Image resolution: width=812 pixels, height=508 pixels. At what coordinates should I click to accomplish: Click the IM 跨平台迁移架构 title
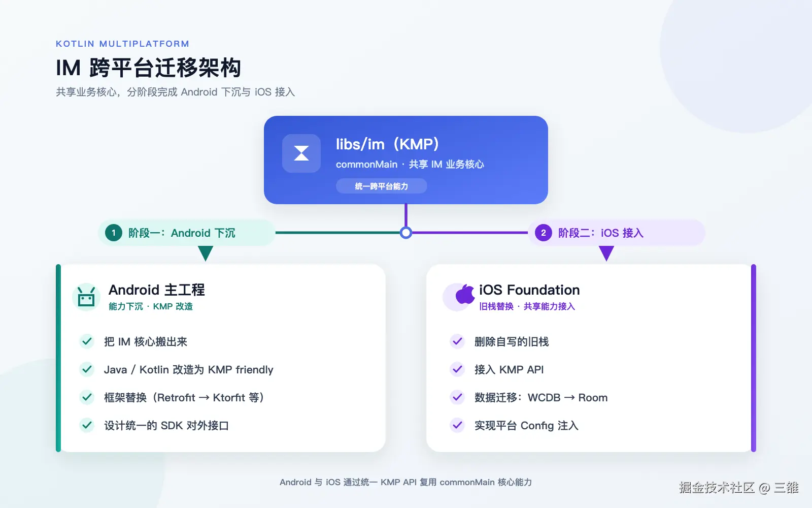click(148, 68)
